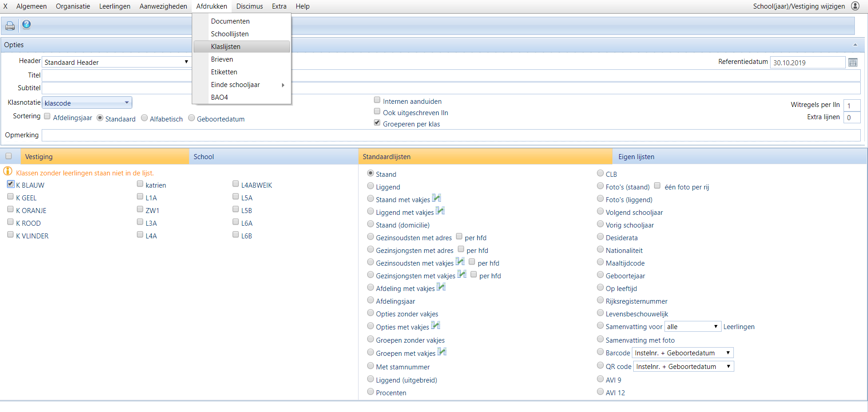Click the Excel icon next to Gezinsoudsten met vakjes
868x412 pixels.
tap(460, 262)
